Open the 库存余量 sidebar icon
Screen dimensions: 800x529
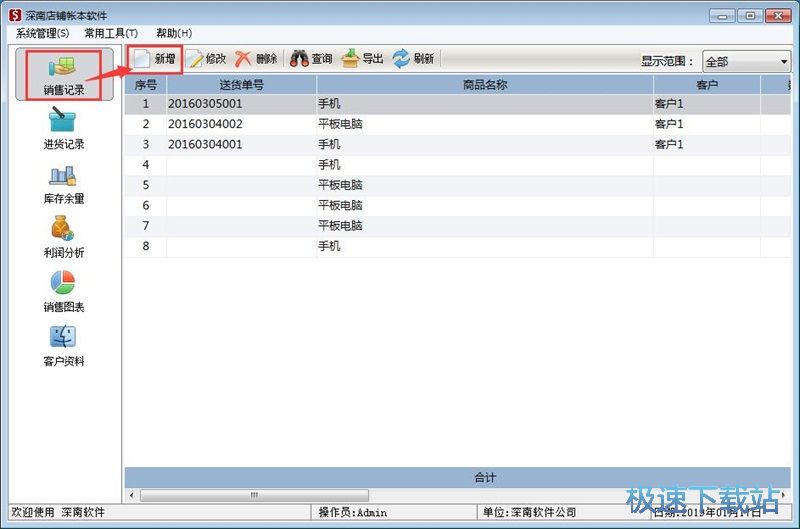coord(64,184)
